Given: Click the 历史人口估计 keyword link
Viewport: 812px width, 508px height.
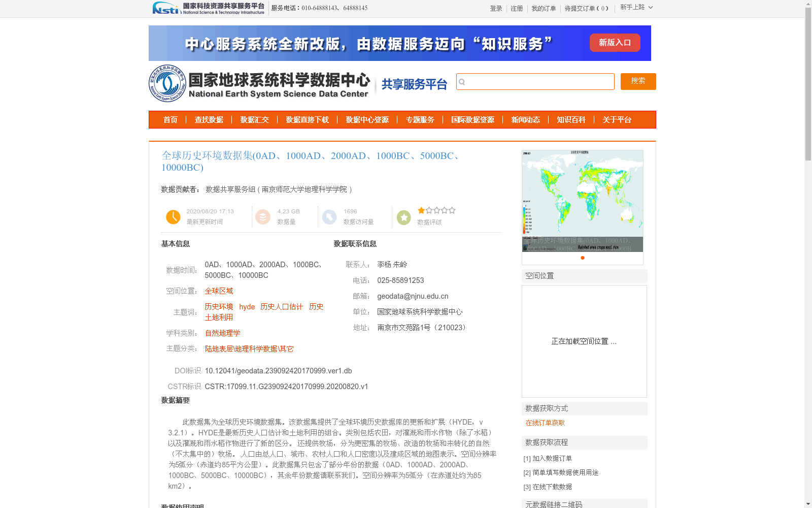Looking at the screenshot, I should (x=282, y=307).
